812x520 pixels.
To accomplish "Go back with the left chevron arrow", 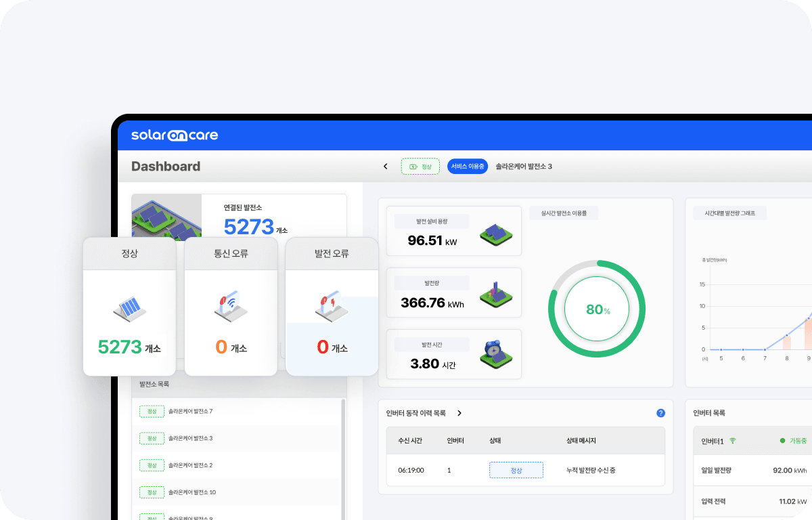I will pos(386,167).
